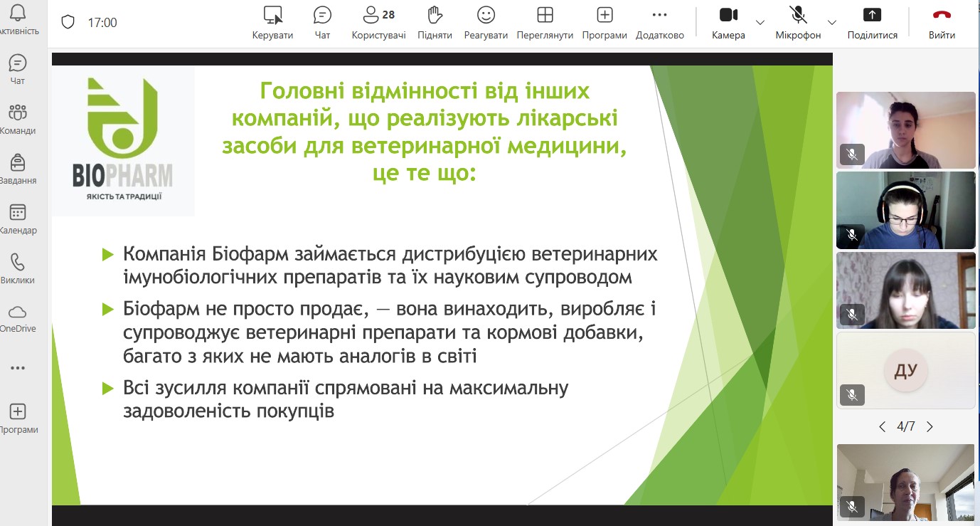Toggle the Камера camera on
Image resolution: width=980 pixels, height=526 pixels.
coord(728,22)
